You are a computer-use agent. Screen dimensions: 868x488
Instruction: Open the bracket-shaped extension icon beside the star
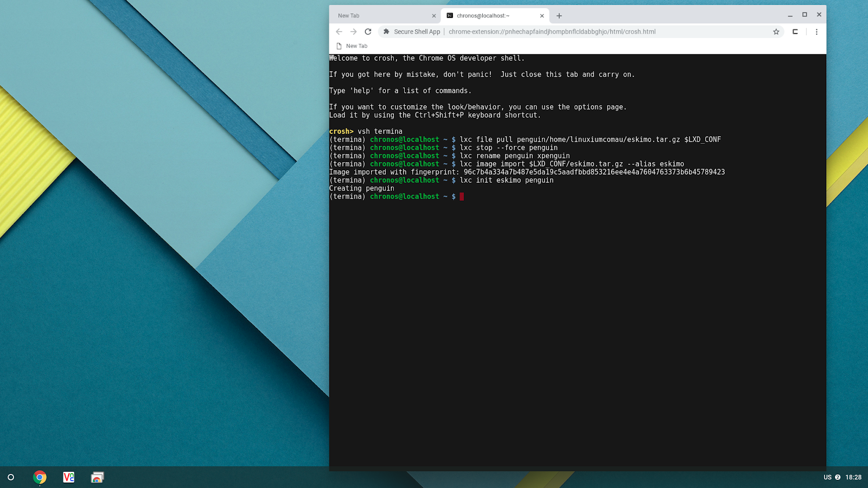(795, 31)
